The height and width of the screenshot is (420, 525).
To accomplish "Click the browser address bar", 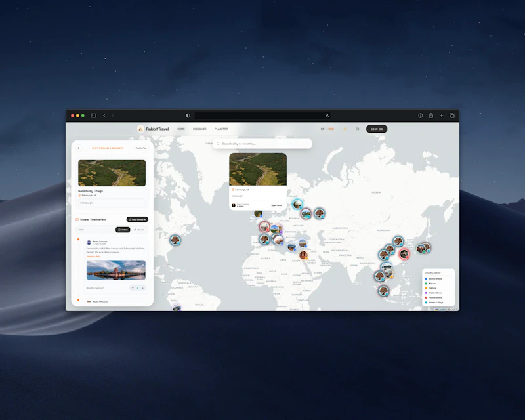I will click(x=262, y=115).
